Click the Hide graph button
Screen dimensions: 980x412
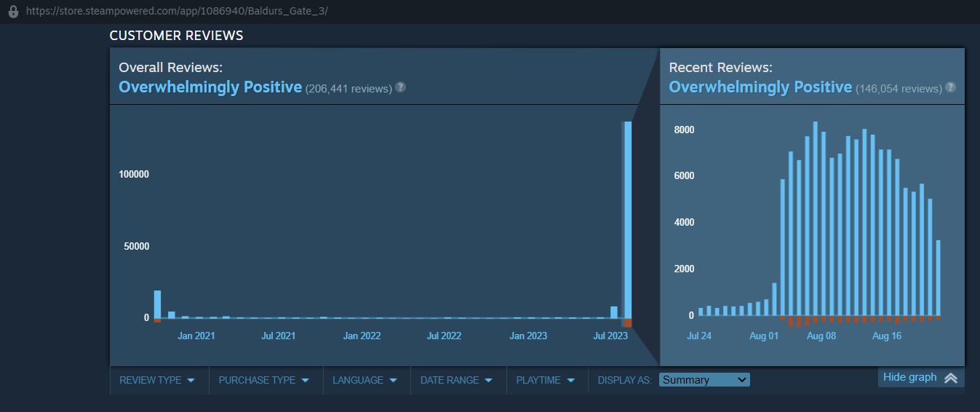(x=920, y=377)
